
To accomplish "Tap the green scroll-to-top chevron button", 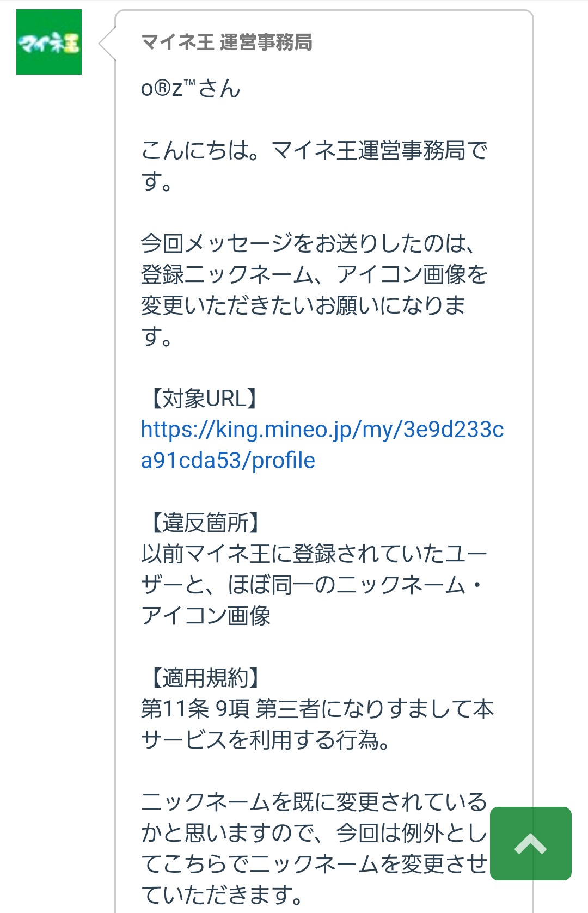I will (530, 843).
